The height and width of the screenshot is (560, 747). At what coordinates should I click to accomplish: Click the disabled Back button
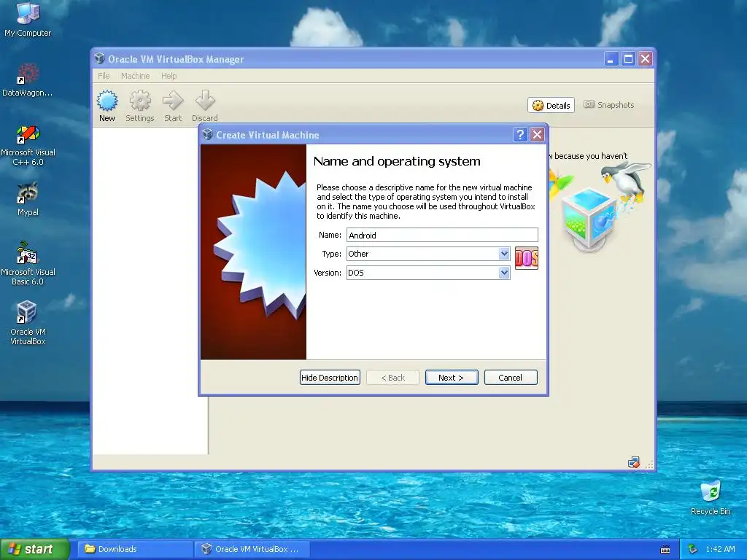point(393,378)
